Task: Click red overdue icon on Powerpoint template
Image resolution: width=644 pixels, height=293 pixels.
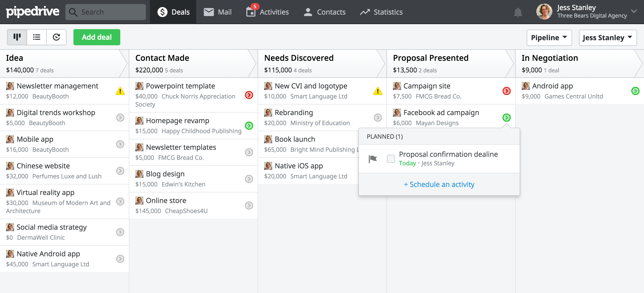Action: pos(249,95)
